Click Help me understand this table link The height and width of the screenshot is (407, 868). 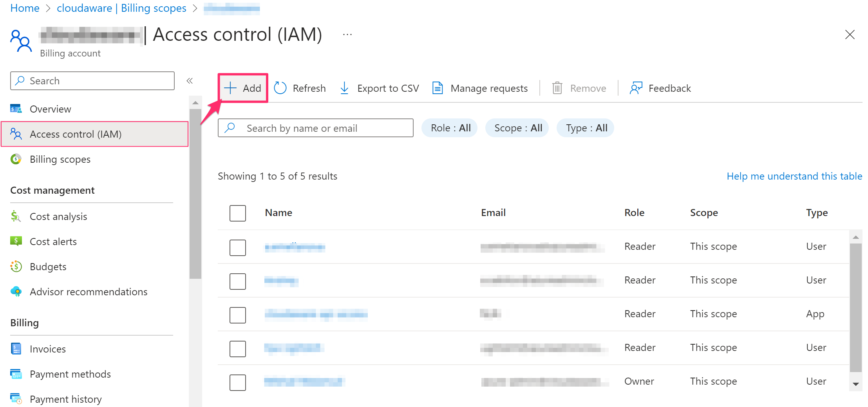coord(794,176)
